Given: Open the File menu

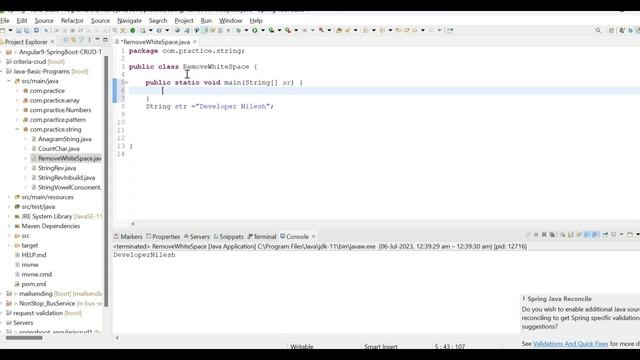Looking at the screenshot, I should click(x=4, y=20).
